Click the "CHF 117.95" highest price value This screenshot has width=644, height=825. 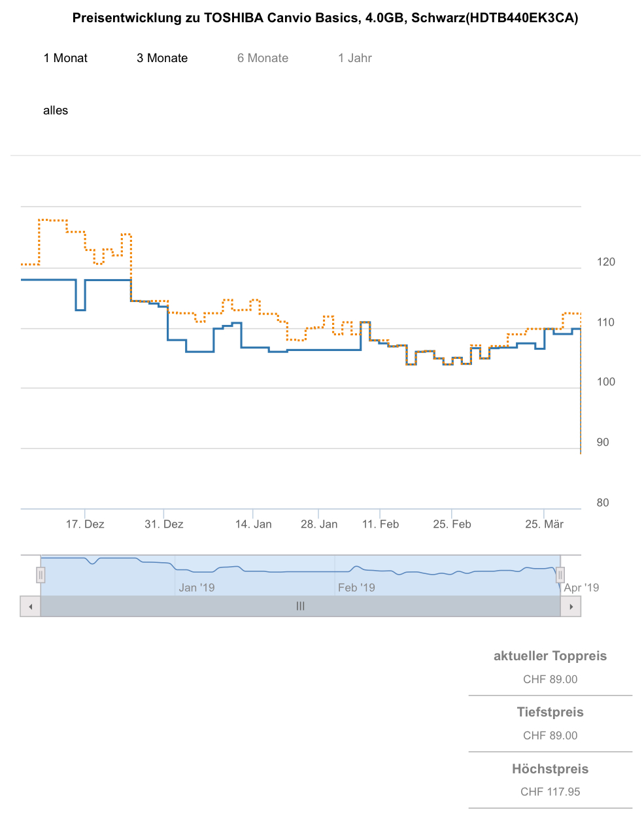click(x=550, y=792)
